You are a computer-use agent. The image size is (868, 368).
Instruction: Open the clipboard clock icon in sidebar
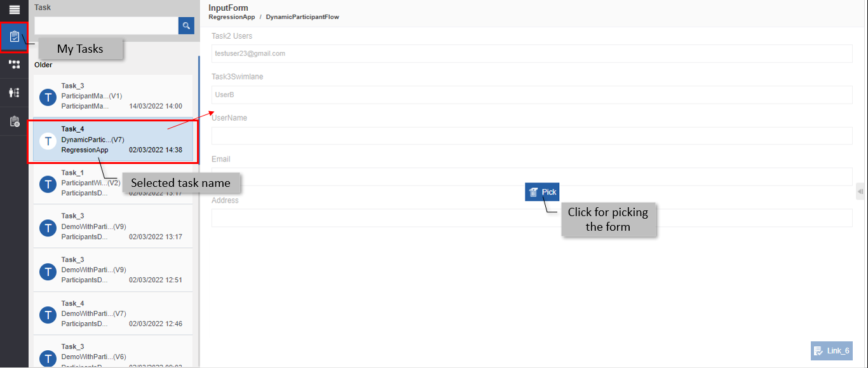[14, 121]
